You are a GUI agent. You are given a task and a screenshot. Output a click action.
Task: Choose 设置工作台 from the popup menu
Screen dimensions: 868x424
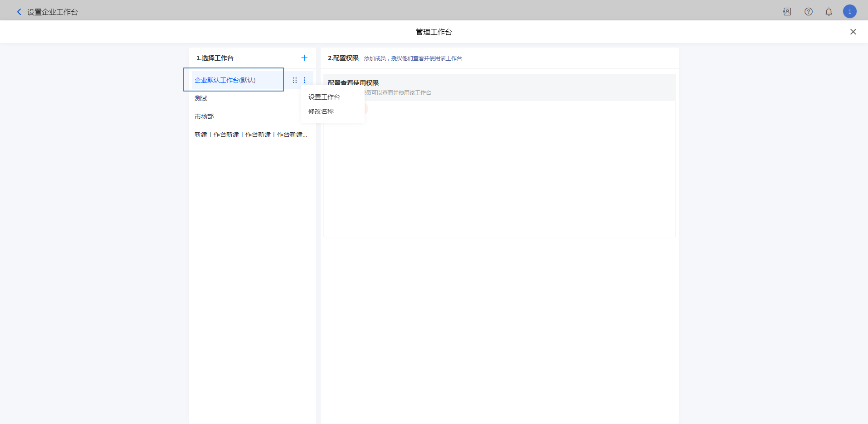coord(324,97)
